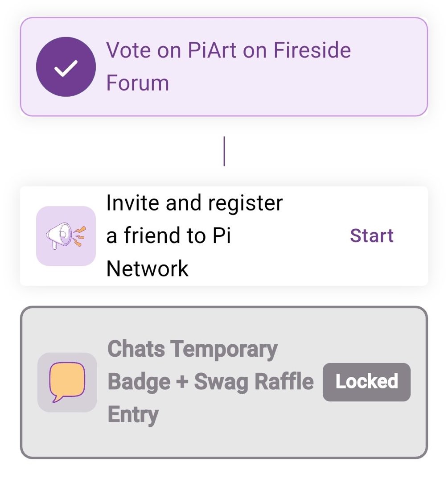Click 'Network' in the invite task title
The height and width of the screenshot is (499, 448).
147,268
